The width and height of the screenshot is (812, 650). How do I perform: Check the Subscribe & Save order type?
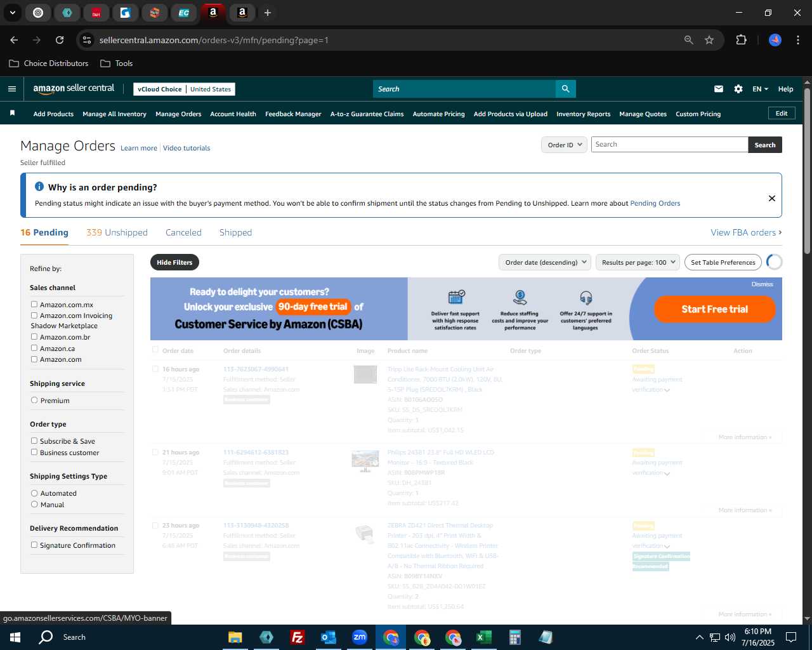34,441
